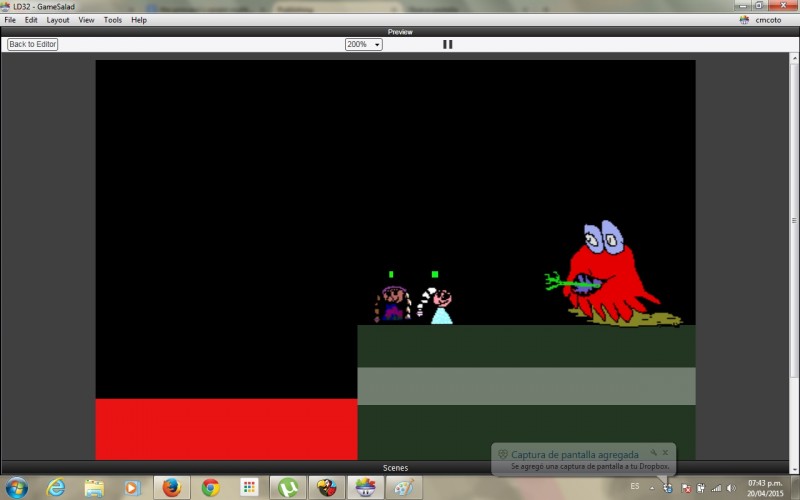Click the preview vertical scrollbar

pyautogui.click(x=794, y=220)
